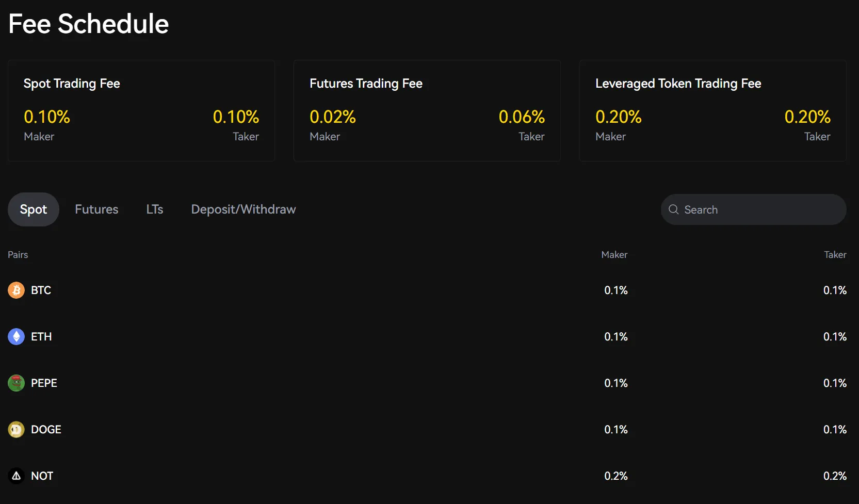Click the Pairs column header
The image size is (859, 504).
coord(18,255)
